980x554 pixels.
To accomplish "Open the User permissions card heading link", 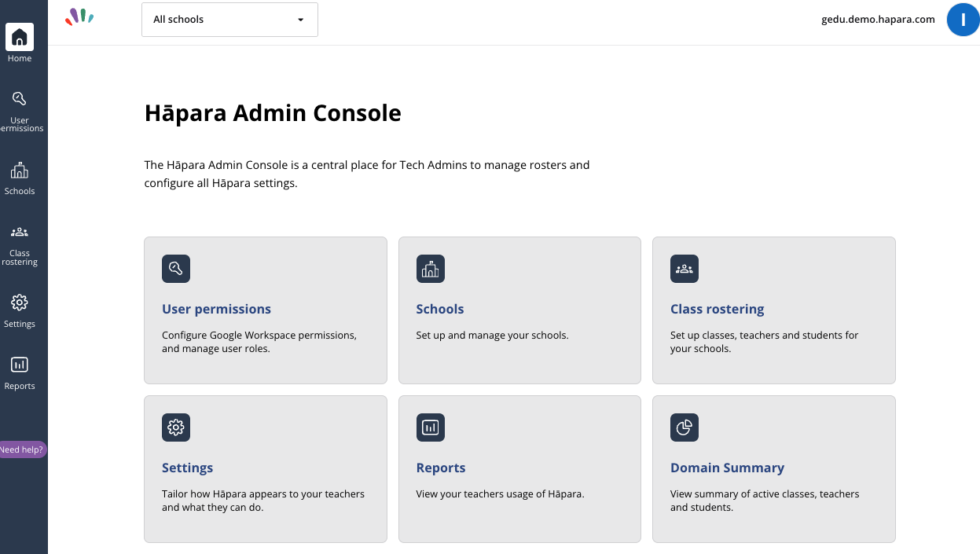I will click(x=216, y=309).
